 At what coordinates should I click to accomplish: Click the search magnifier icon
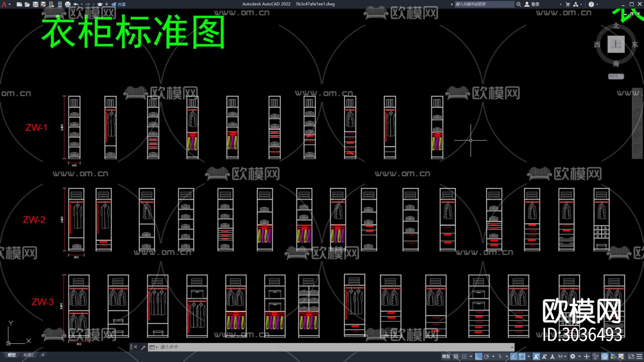[x=518, y=4]
